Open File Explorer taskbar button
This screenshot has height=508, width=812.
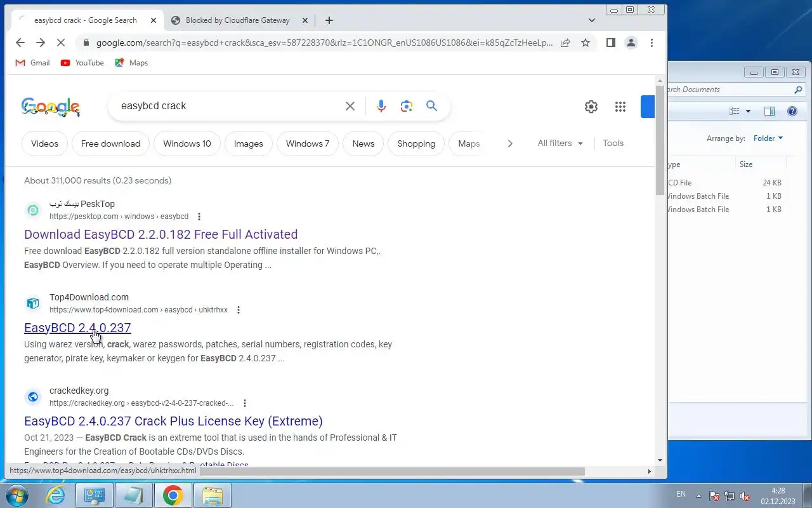point(212,495)
